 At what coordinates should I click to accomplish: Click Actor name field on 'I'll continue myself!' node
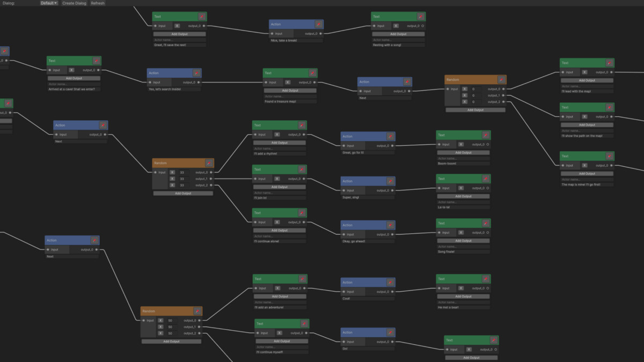pyautogui.click(x=282, y=347)
